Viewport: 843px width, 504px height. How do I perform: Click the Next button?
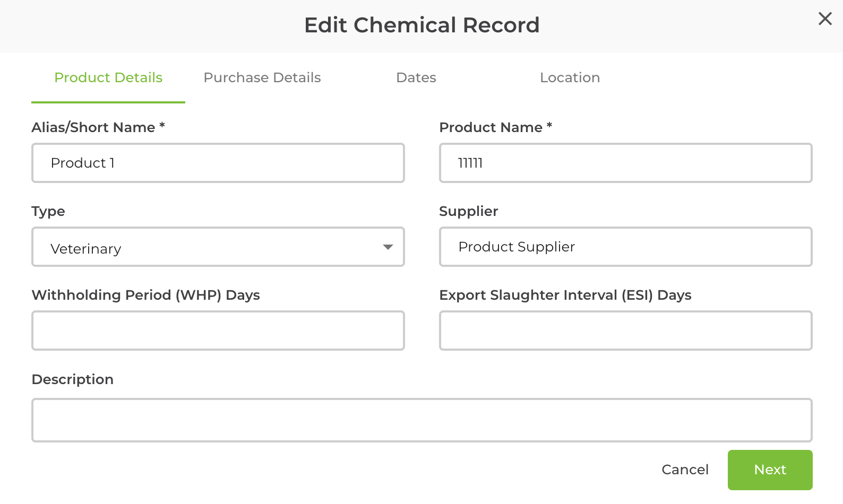pyautogui.click(x=770, y=470)
